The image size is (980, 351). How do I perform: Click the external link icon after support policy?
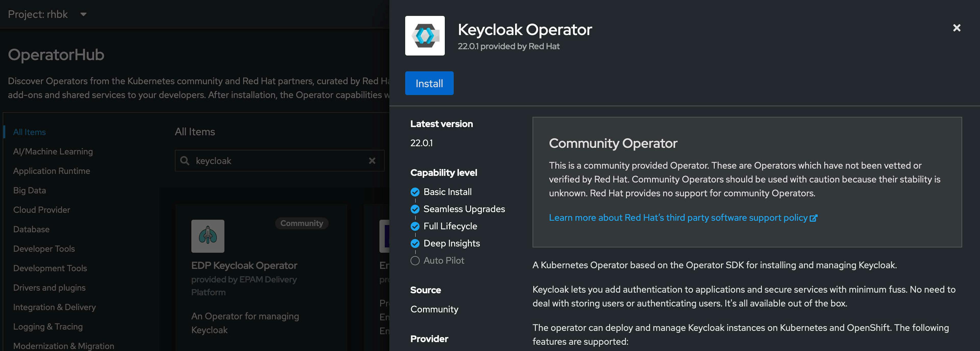coord(813,218)
